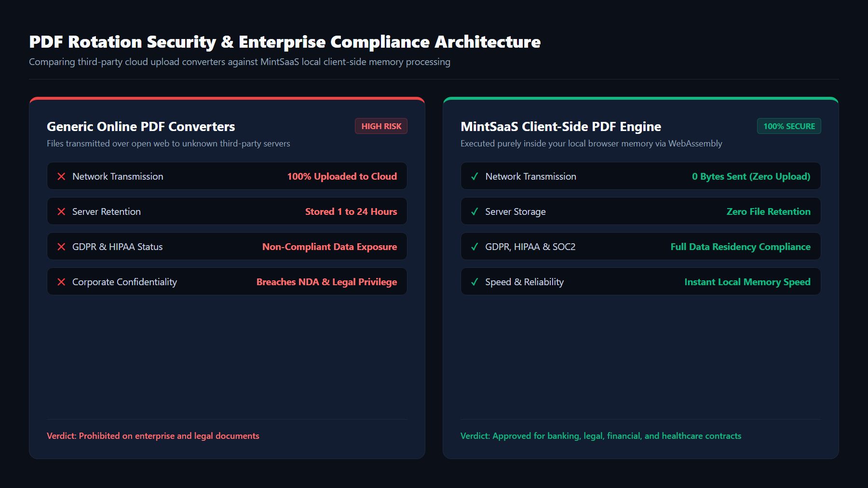Click the subtitle comparing third-party cloud upload converters

click(240, 62)
